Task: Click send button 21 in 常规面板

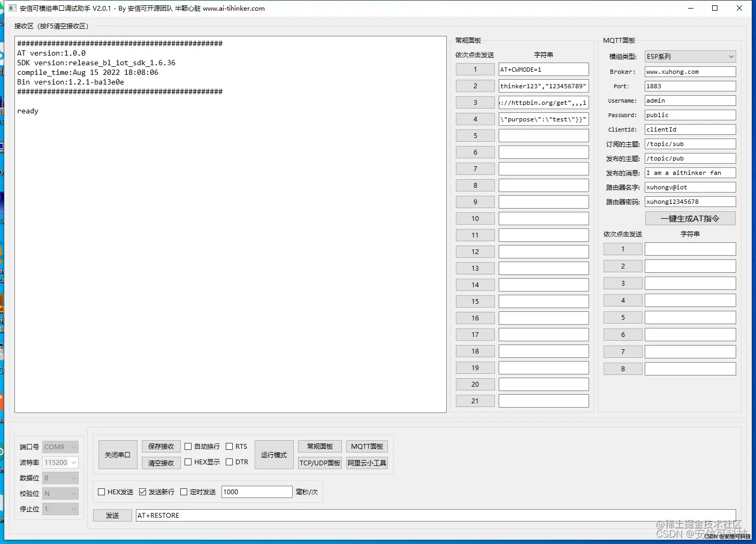Action: [x=475, y=401]
